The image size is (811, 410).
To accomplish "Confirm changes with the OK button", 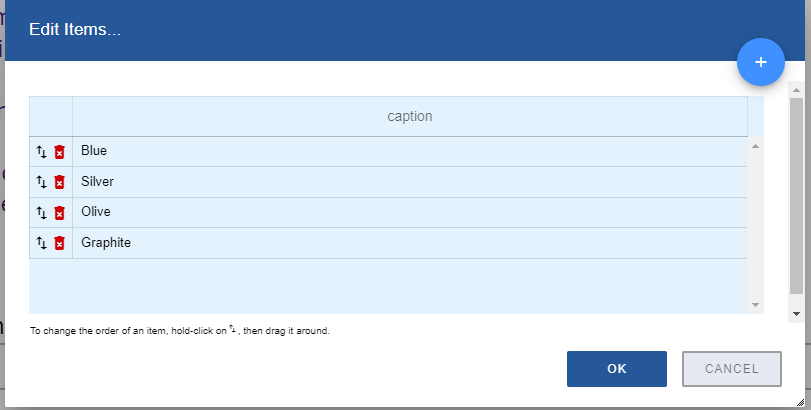I will click(616, 369).
